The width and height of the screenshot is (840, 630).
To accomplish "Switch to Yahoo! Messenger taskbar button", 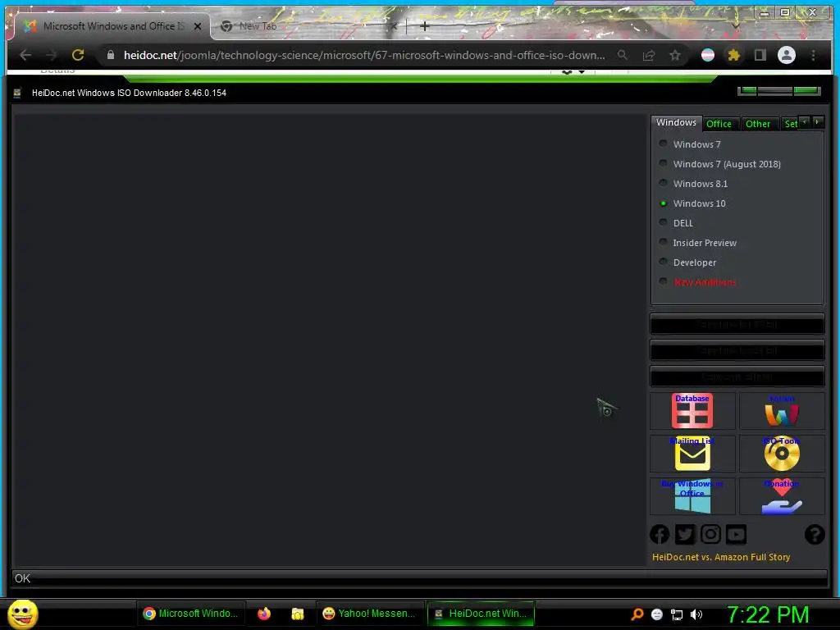I will pyautogui.click(x=370, y=614).
